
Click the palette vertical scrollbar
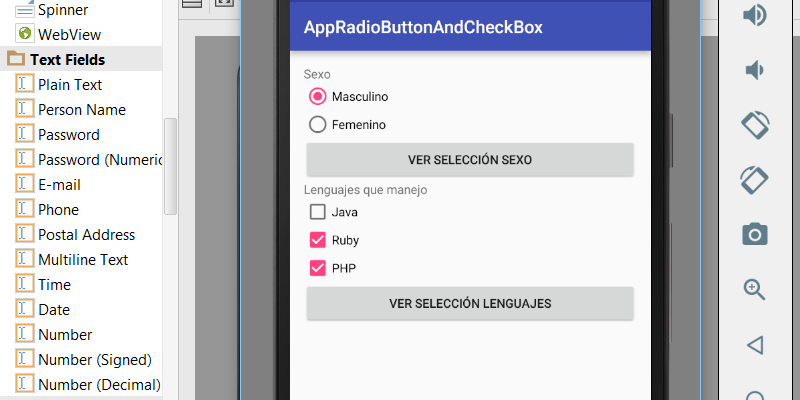tap(170, 165)
